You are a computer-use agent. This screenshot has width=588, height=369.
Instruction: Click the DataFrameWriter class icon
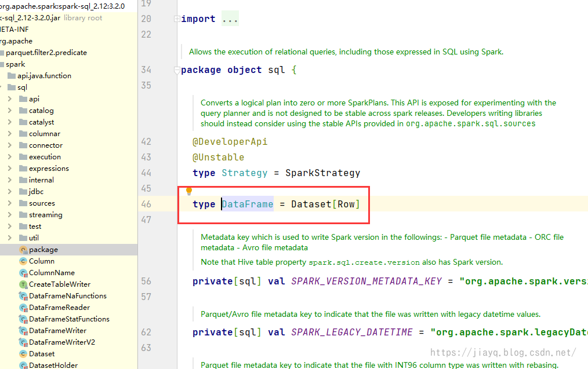coord(23,331)
